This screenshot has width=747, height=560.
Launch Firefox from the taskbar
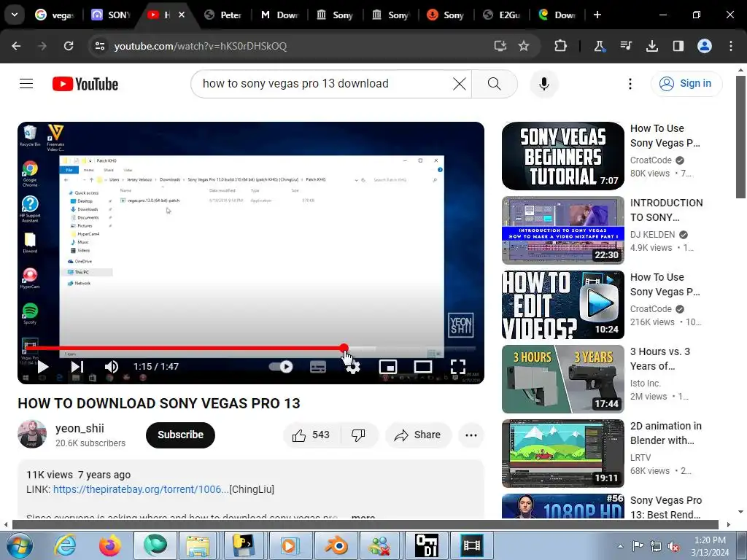[109, 545]
